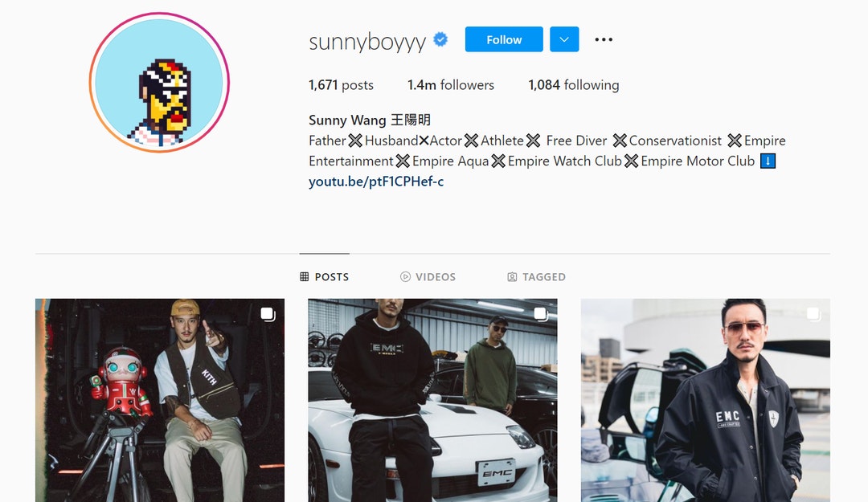Open pixel-art profile picture story
The image size is (868, 502).
159,83
